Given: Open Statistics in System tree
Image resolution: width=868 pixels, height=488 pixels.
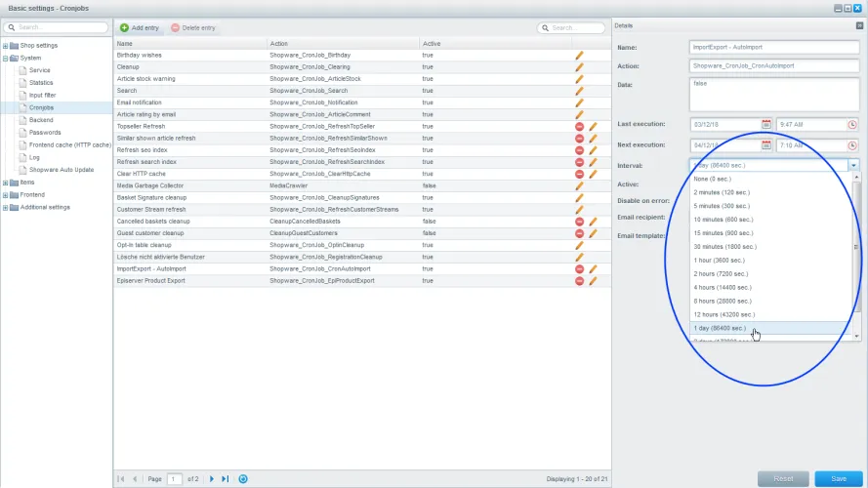Looking at the screenshot, I should [41, 82].
